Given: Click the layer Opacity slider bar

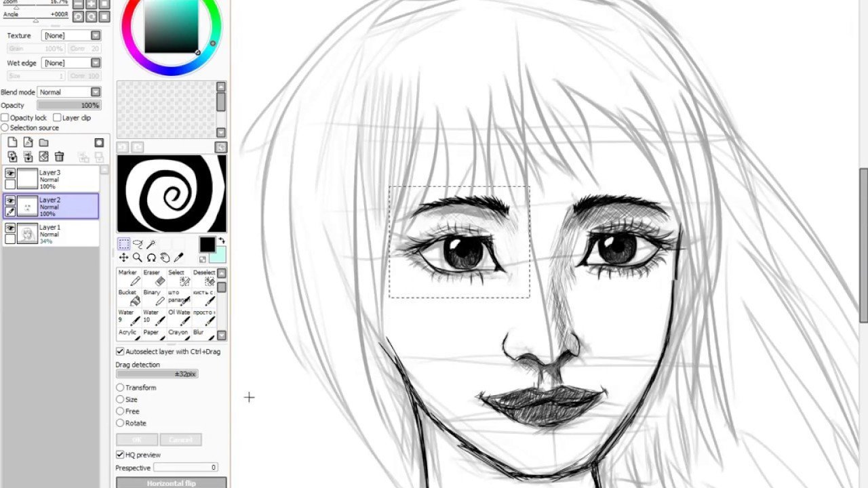Looking at the screenshot, I should point(68,106).
